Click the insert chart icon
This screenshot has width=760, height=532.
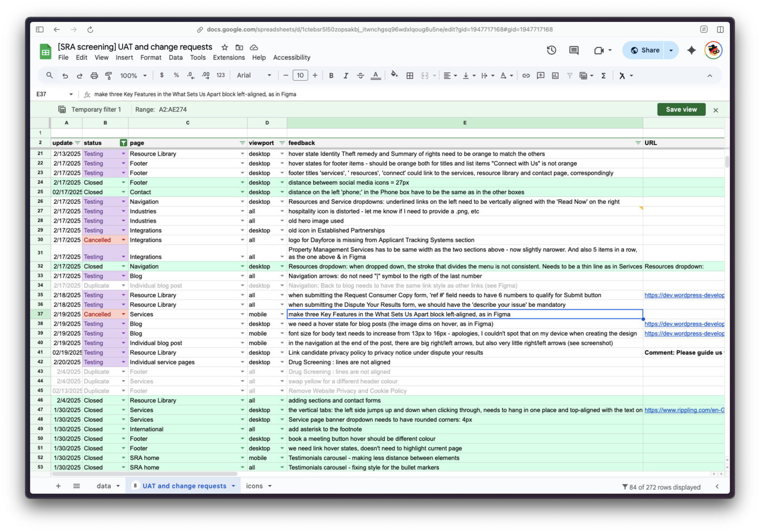point(555,76)
